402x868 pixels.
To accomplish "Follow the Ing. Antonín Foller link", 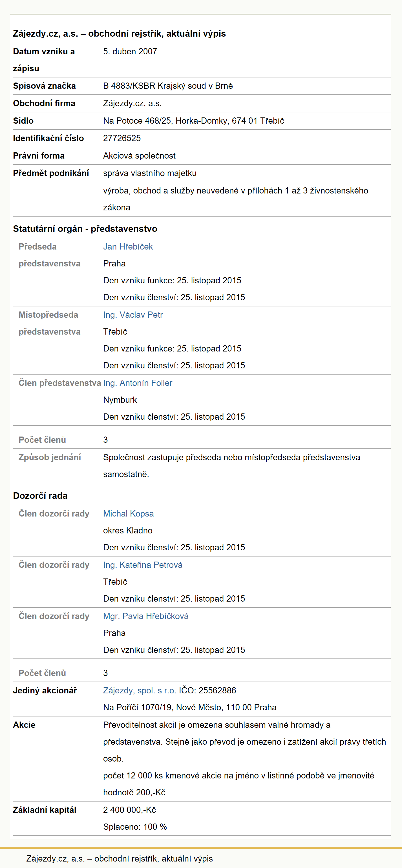I will tap(138, 383).
